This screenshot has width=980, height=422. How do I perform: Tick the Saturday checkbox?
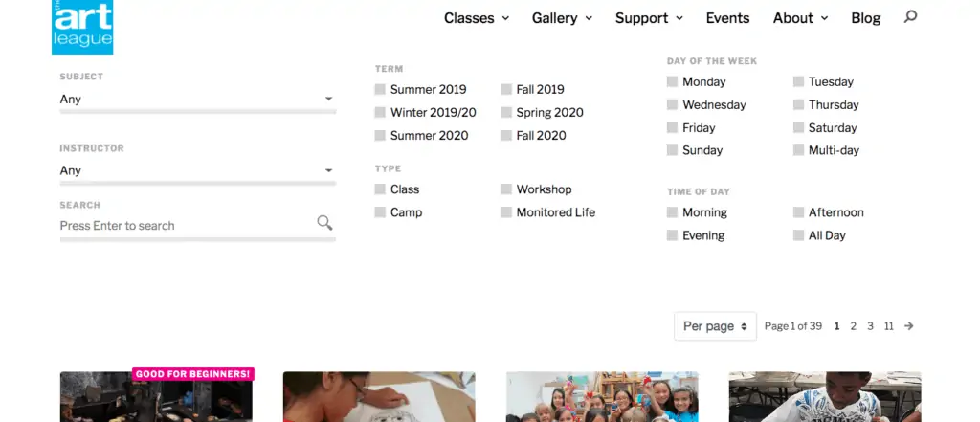pos(798,127)
